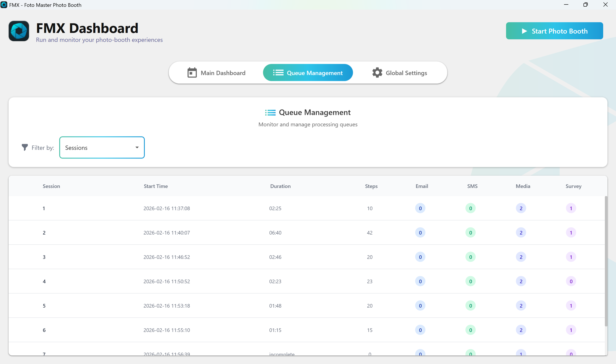616x364 pixels.
Task: Click session 2 Email count badge
Action: (x=420, y=233)
